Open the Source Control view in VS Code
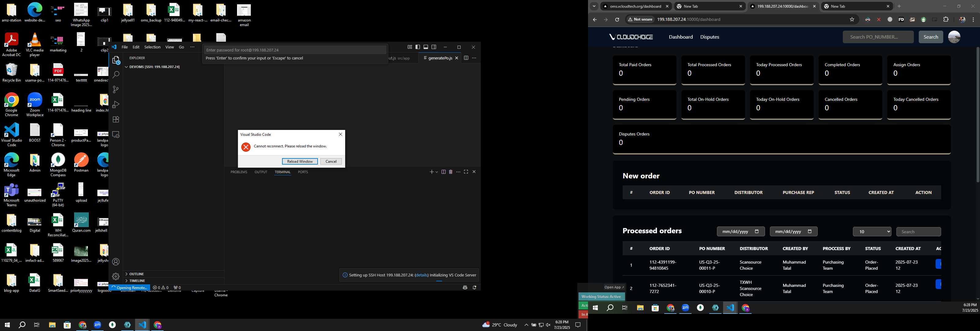Viewport: 980px width, 331px height. (116, 89)
